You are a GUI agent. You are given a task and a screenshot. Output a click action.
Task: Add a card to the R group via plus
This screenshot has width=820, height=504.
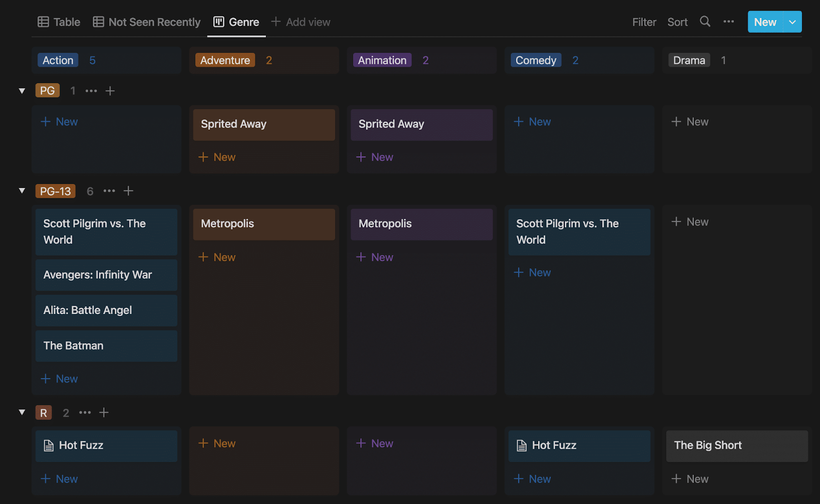coord(104,412)
